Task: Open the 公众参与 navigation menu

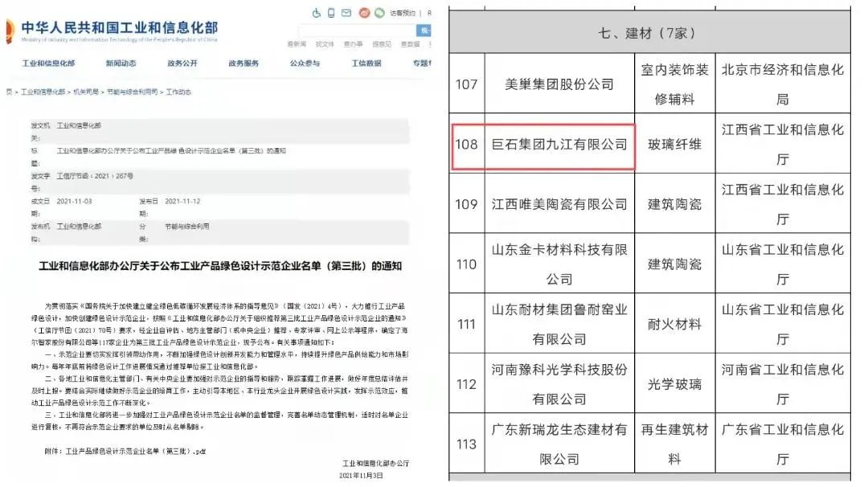Action: click(x=305, y=63)
